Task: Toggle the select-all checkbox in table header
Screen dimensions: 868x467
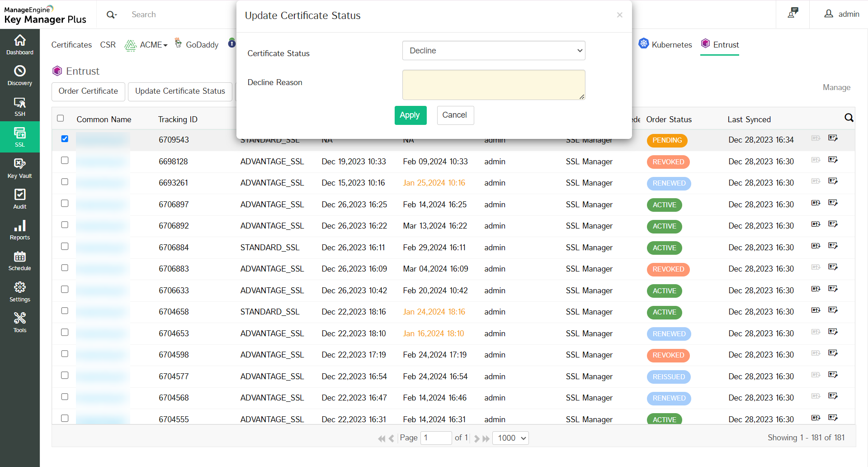Action: point(60,118)
